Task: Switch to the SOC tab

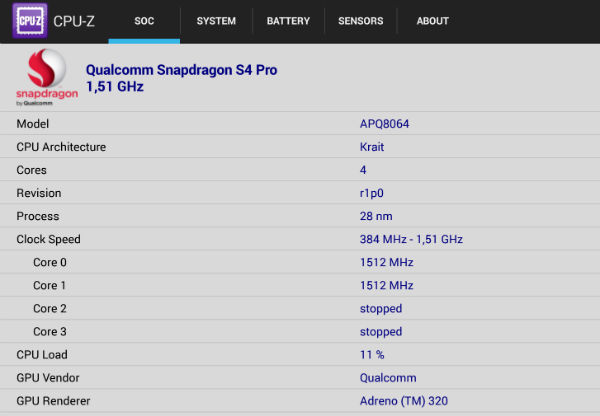Action: coord(144,21)
